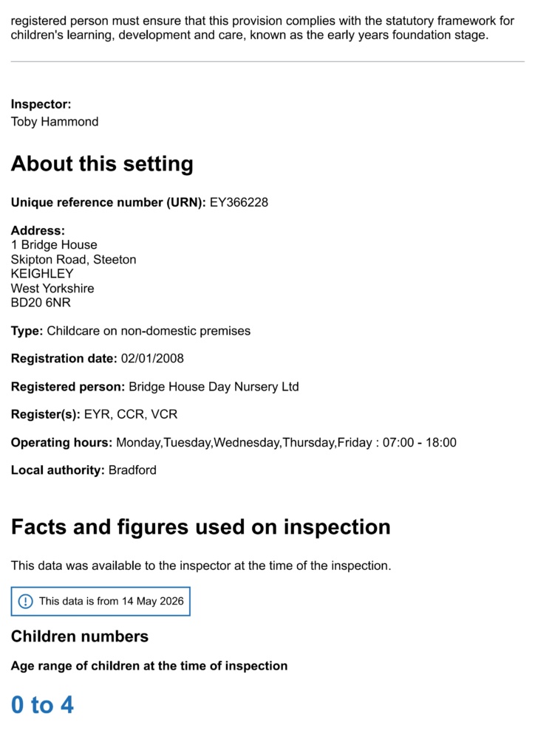Image resolution: width=535 pixels, height=756 pixels.
Task: Click the KEIGHLEY town line
Action: [x=42, y=273]
